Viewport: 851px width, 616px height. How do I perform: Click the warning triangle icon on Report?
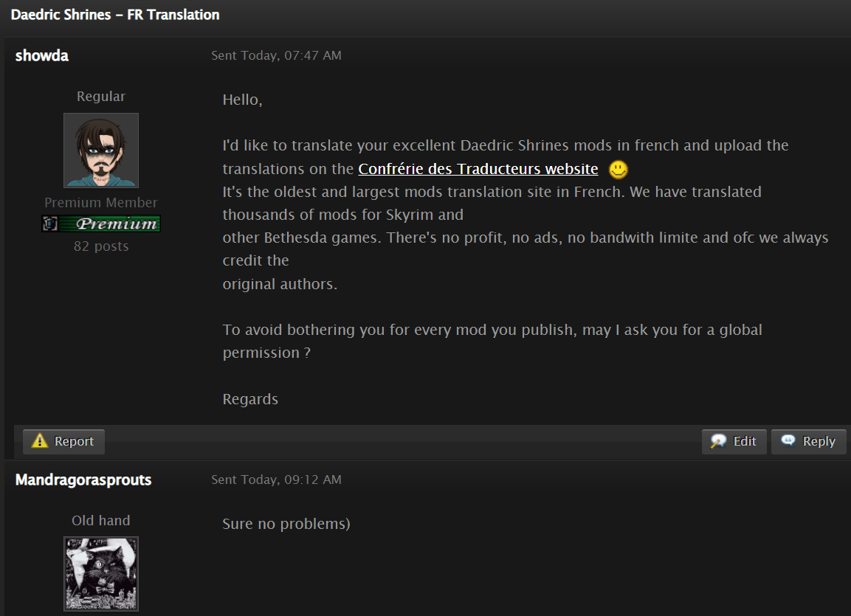(x=40, y=441)
